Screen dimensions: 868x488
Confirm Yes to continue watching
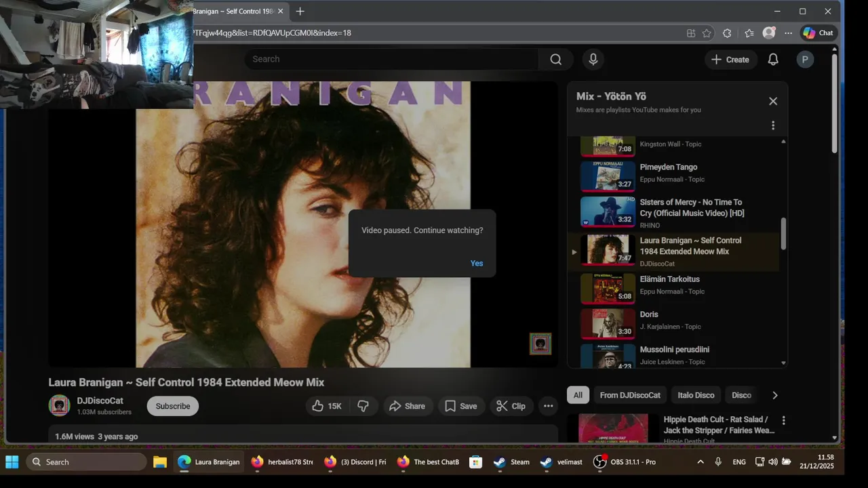(x=477, y=263)
